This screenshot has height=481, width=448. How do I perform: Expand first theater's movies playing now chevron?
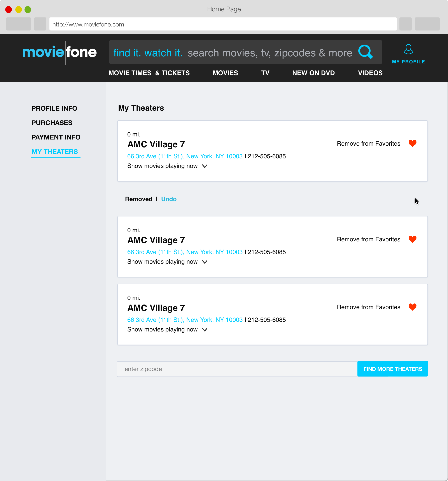(205, 166)
